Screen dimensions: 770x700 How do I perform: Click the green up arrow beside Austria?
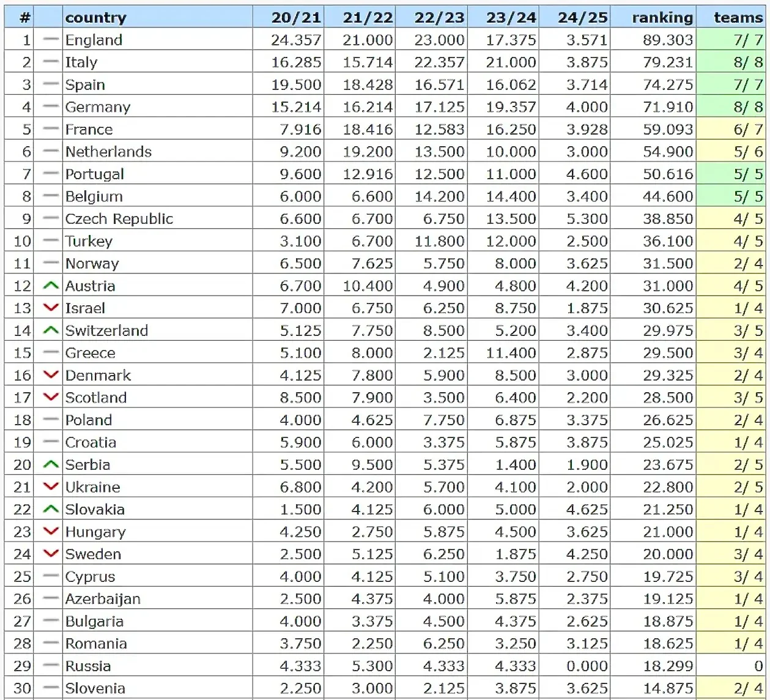point(51,286)
